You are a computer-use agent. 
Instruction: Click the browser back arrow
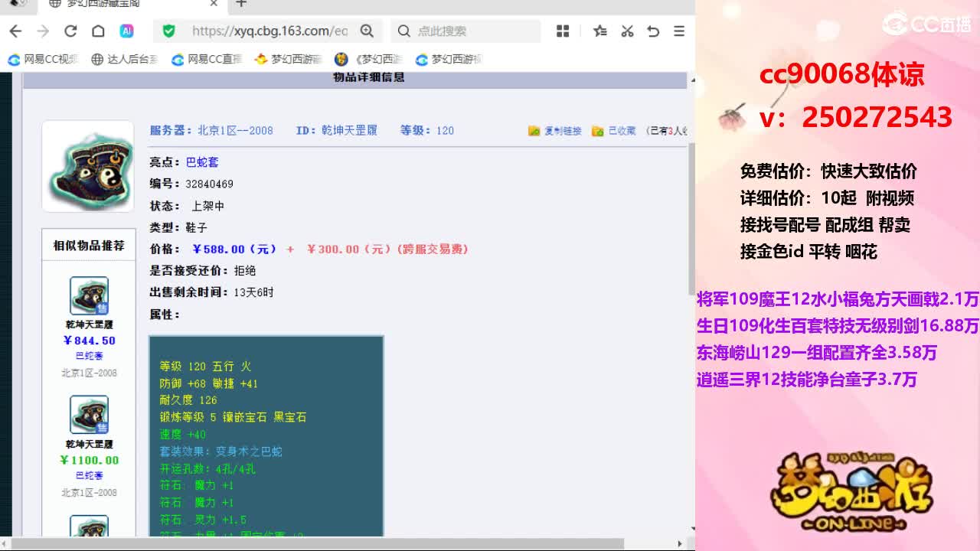(15, 31)
